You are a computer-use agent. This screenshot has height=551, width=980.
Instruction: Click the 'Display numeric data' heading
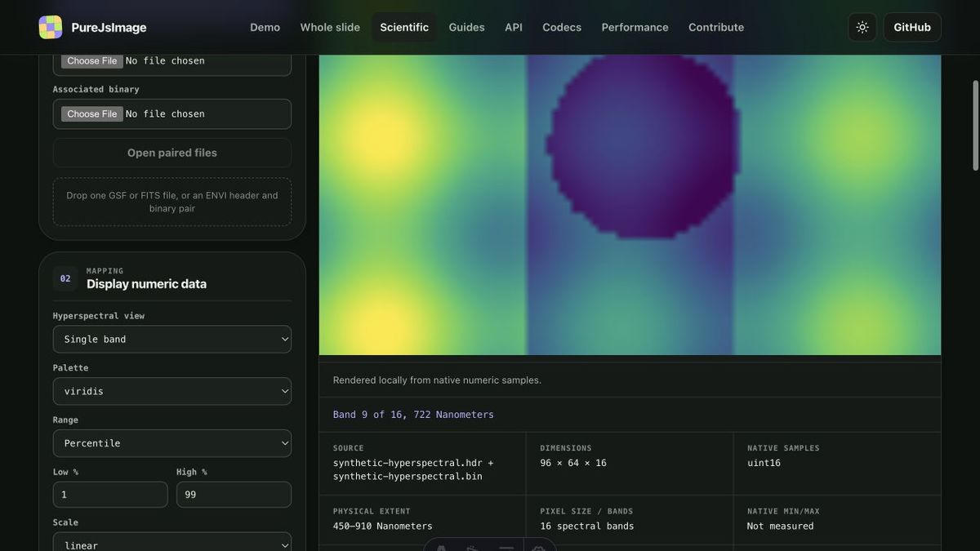[x=146, y=284]
